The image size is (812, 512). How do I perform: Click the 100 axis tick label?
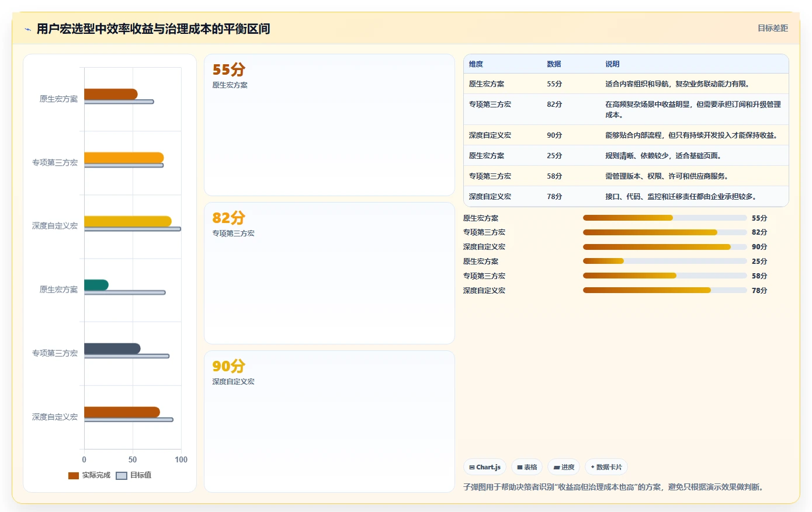coord(181,459)
